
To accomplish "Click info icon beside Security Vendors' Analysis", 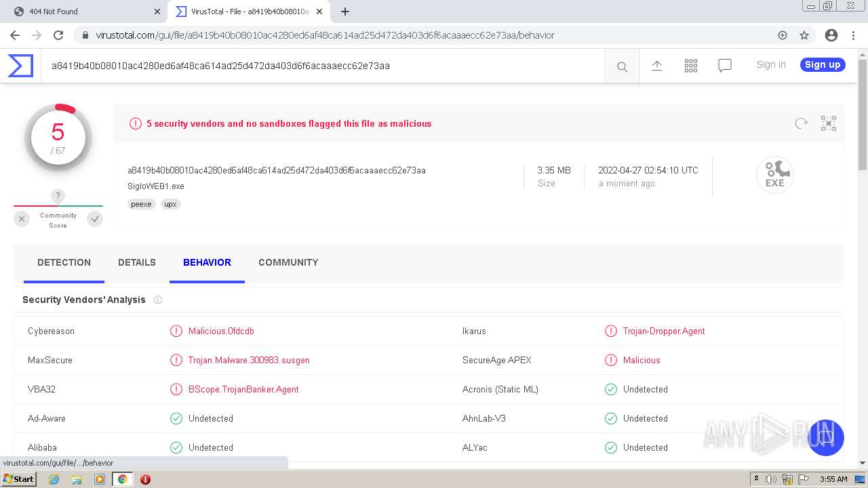I will click(158, 300).
